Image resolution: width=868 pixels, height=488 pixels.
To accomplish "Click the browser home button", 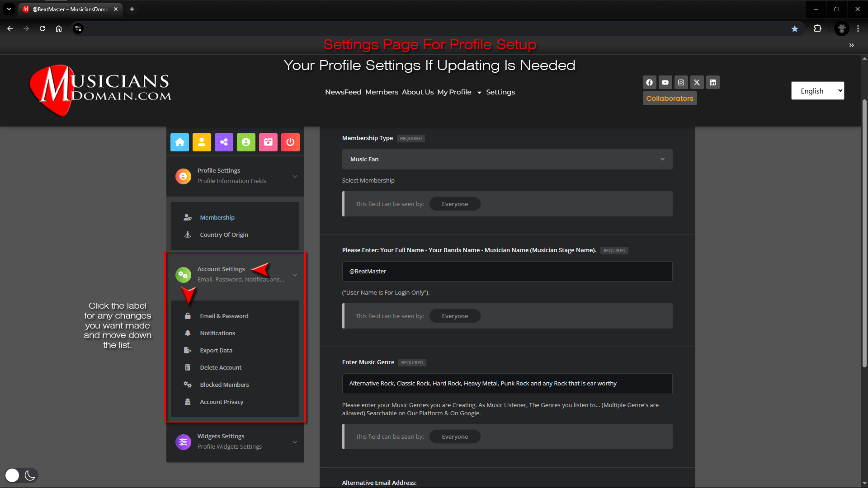I will (59, 28).
